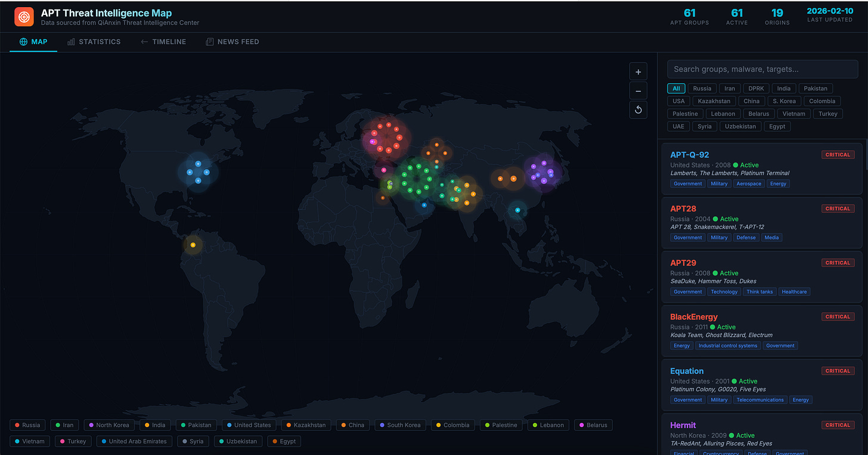The image size is (868, 455).
Task: Toggle Kazakhstan in the map legend
Action: click(306, 425)
